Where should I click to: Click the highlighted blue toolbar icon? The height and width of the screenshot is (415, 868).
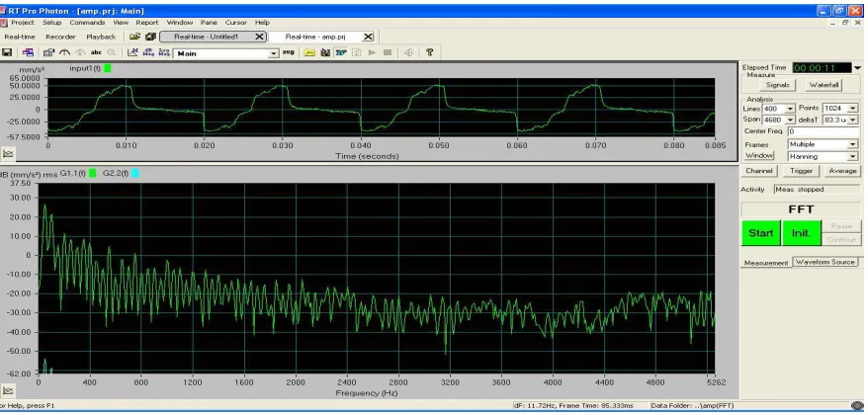click(x=341, y=52)
